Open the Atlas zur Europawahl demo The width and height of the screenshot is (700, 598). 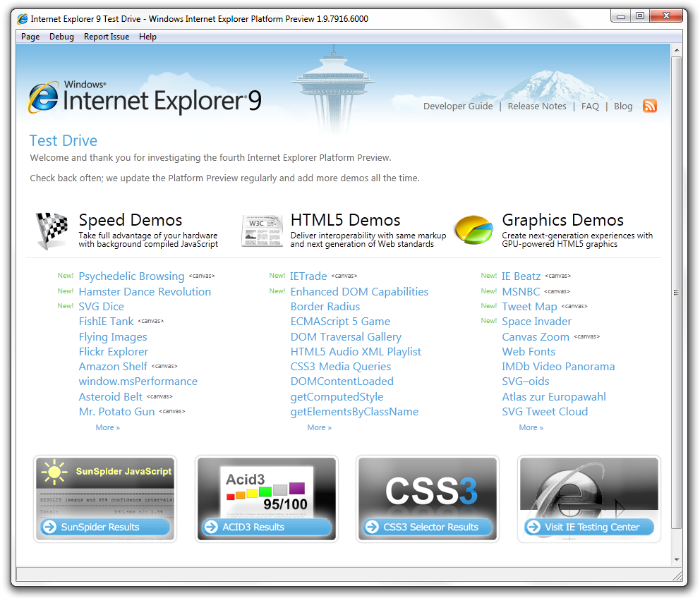554,397
